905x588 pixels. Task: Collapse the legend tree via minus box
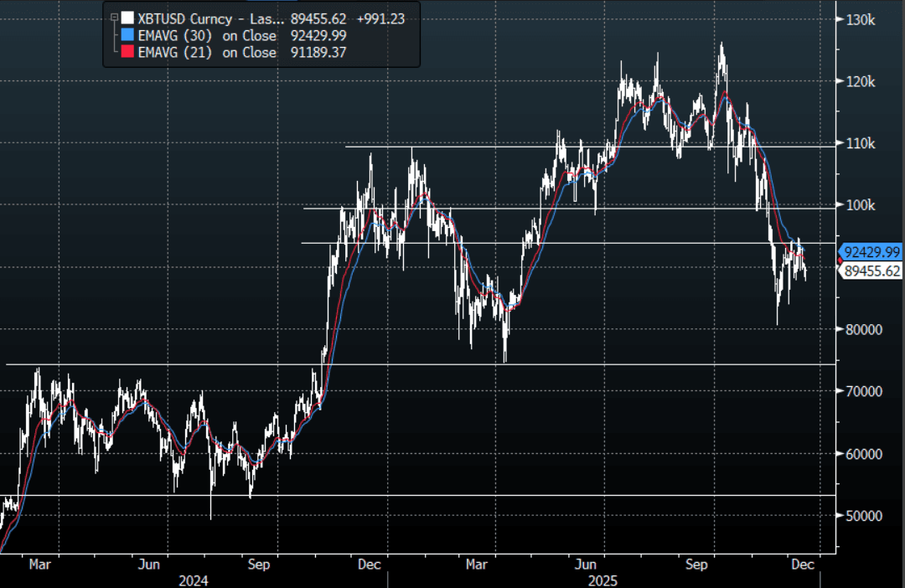(x=113, y=18)
